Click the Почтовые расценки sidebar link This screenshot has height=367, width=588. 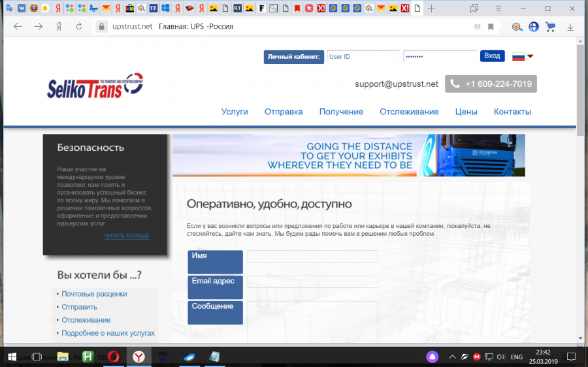[94, 294]
